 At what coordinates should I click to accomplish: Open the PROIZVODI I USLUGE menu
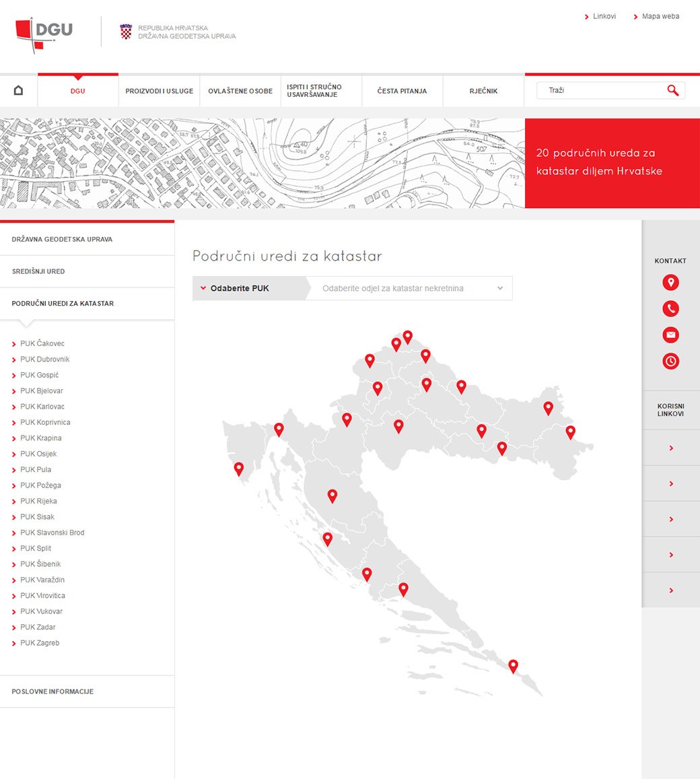coord(159,91)
